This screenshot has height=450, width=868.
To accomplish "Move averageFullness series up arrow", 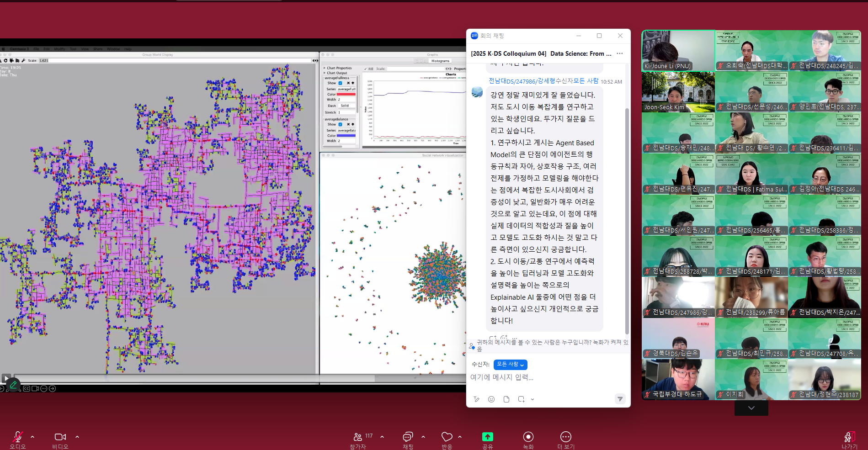I will [353, 83].
